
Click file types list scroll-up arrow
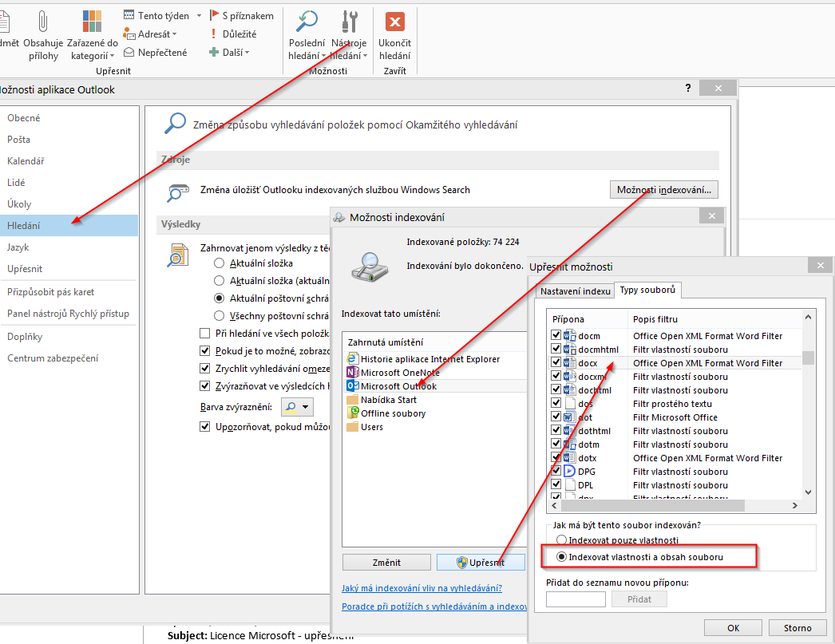point(808,317)
